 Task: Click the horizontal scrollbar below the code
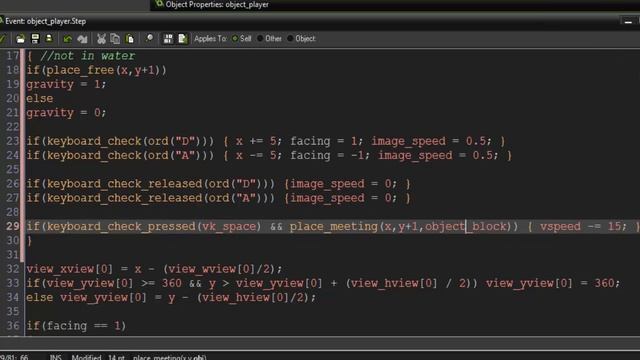320,343
